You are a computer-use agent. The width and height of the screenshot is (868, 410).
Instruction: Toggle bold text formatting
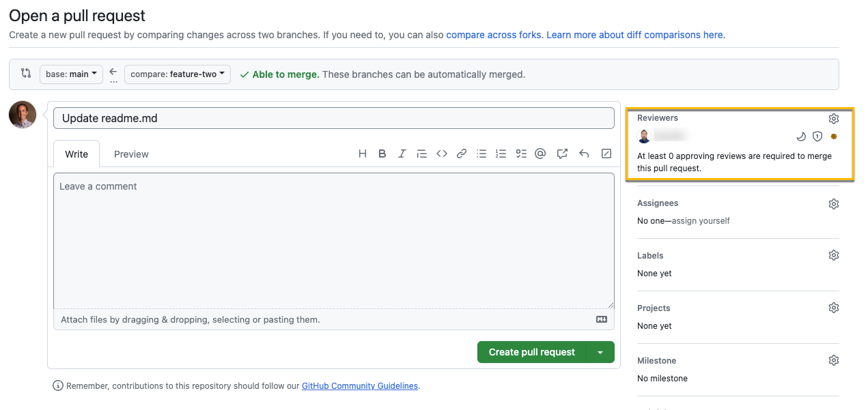(x=382, y=154)
